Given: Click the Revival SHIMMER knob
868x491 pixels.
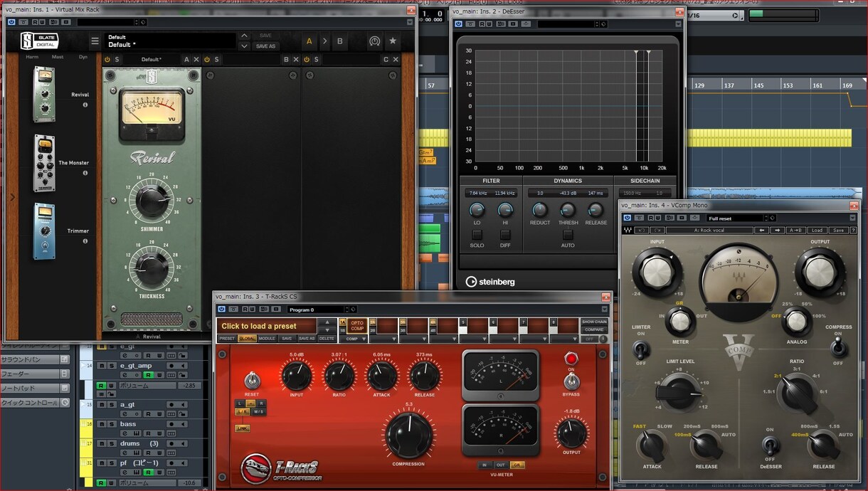Looking at the screenshot, I should (152, 201).
